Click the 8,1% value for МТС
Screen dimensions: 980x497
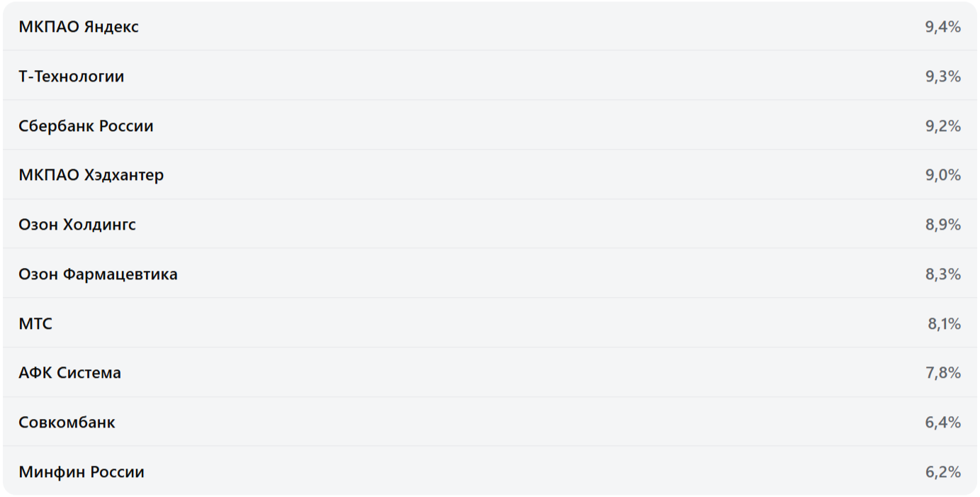coord(944,324)
